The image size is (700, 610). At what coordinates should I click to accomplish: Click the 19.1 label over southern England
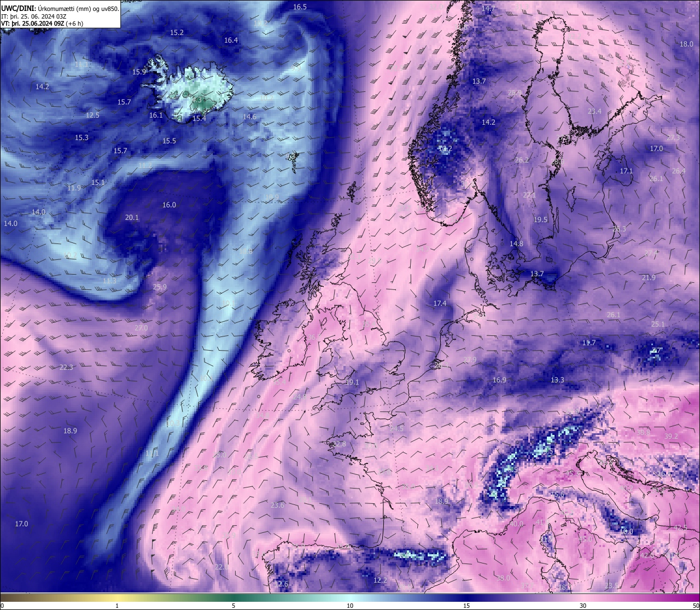pyautogui.click(x=352, y=383)
